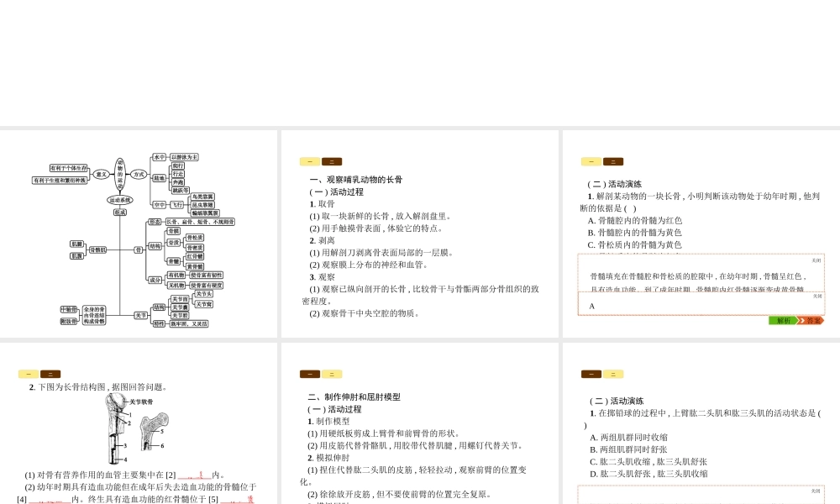Select tab 一 on the 掷铅球 question slide

[591, 375]
